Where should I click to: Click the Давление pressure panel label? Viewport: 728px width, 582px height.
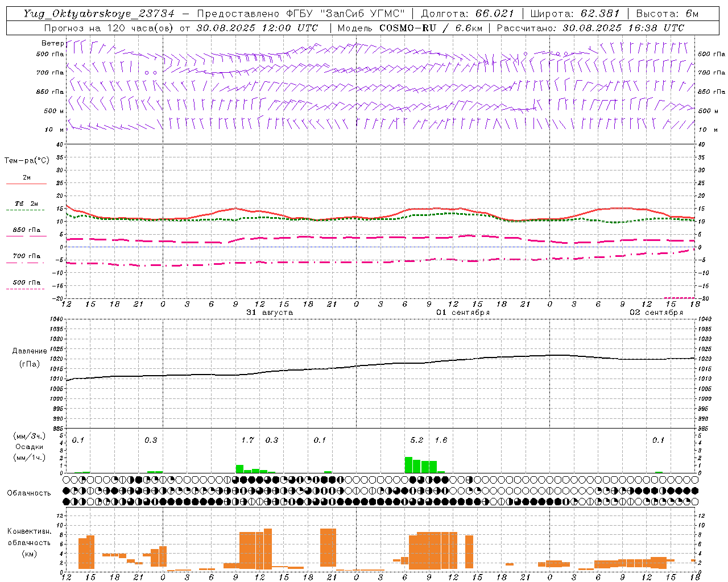[30, 351]
